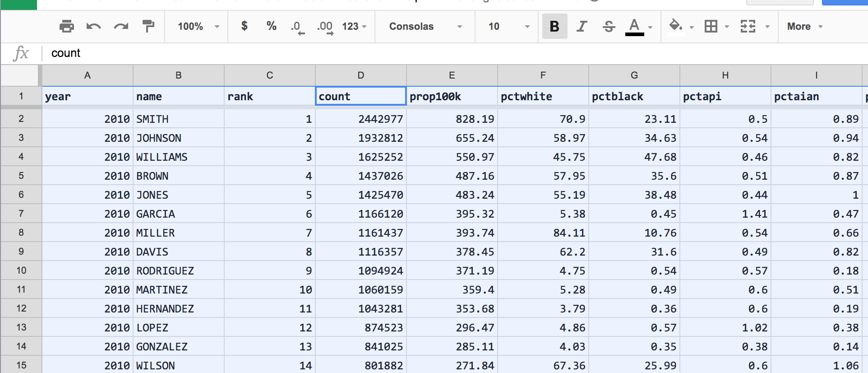Select column G header
Image resolution: width=868 pixels, height=373 pixels.
[x=634, y=75]
